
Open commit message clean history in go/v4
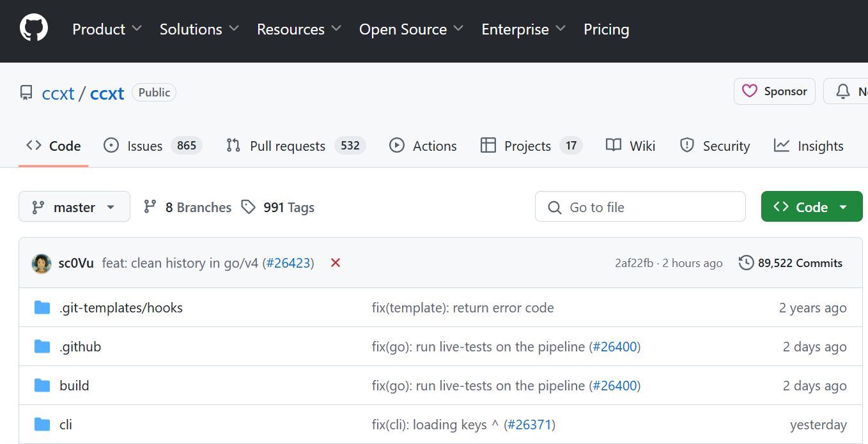(x=180, y=263)
